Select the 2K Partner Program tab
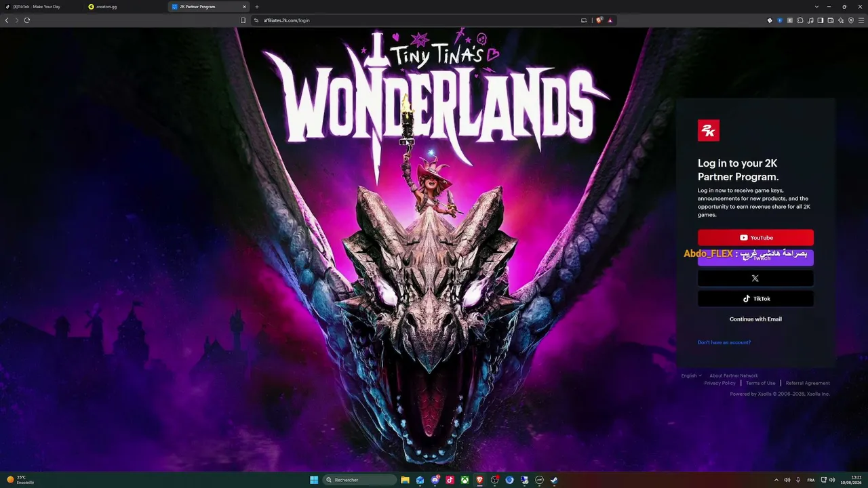Screen dimensions: 868x488 (x=209, y=7)
